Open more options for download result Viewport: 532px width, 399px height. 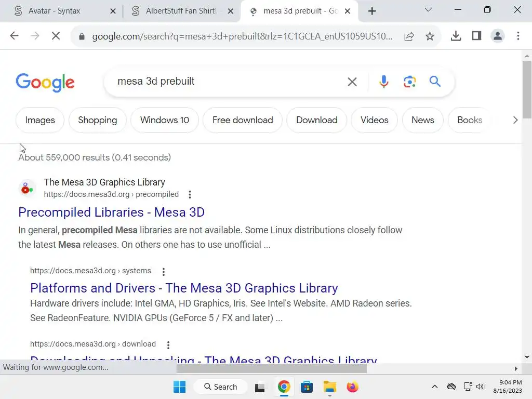tap(168, 345)
